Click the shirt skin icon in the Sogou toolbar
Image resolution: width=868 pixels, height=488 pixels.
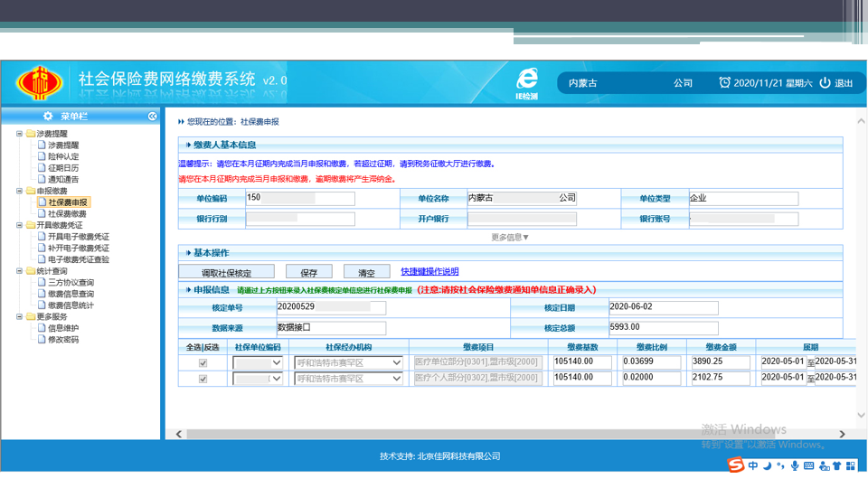[x=837, y=466]
